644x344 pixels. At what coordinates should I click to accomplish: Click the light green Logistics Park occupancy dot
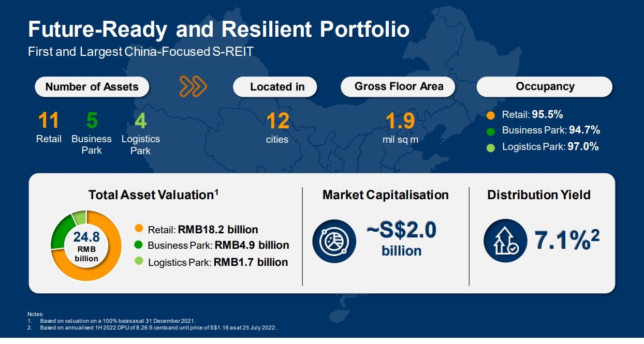pos(491,147)
